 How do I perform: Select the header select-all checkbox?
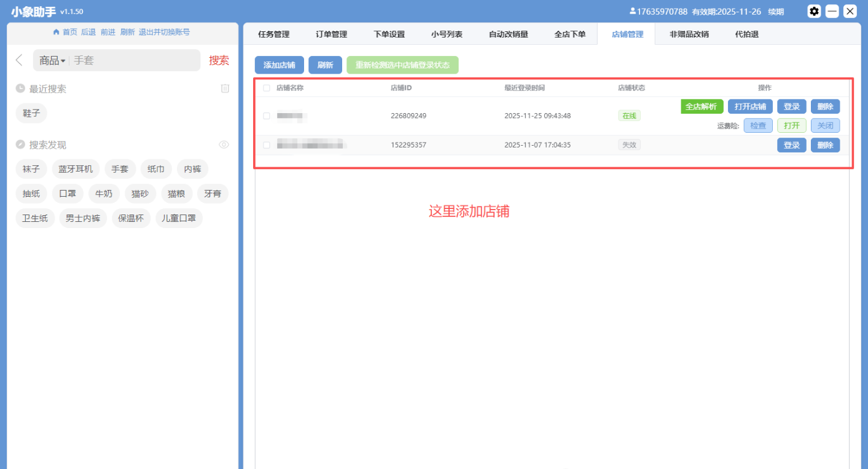pos(267,88)
